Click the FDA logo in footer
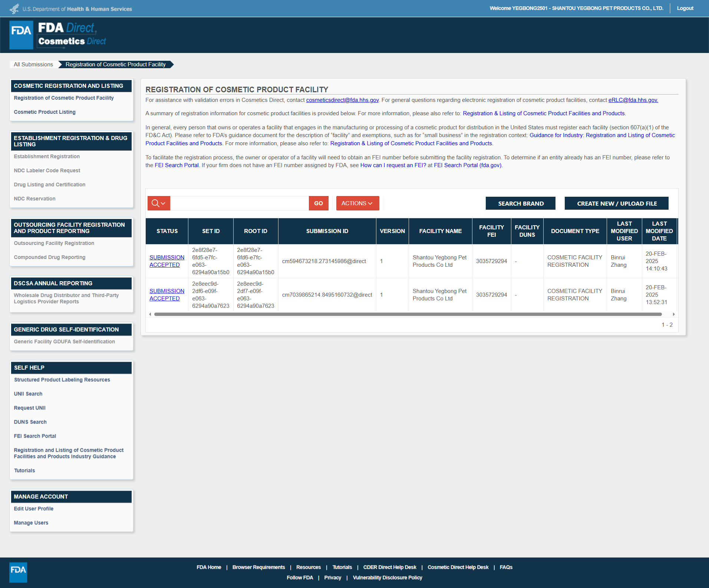Screen dimensions: 709x588 (x=18, y=572)
